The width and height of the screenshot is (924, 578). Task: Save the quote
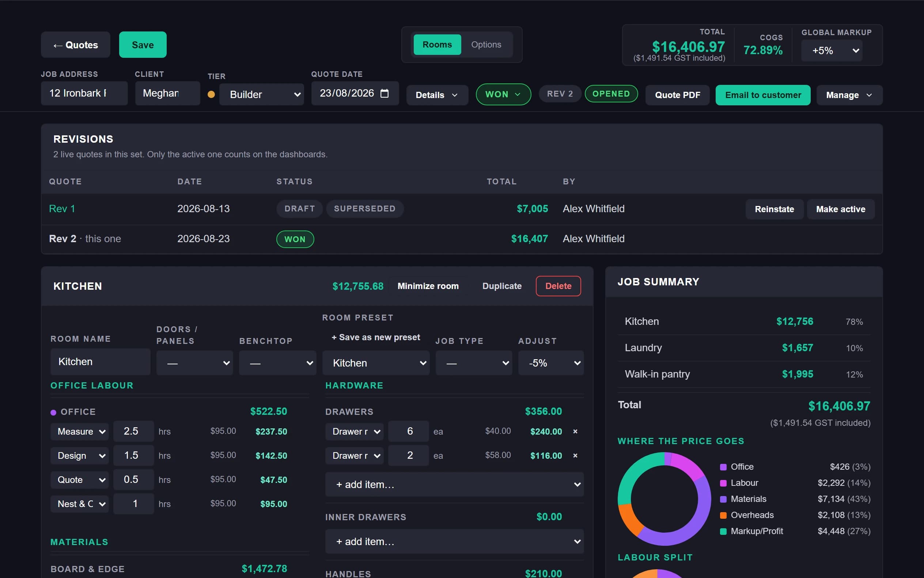pos(143,45)
